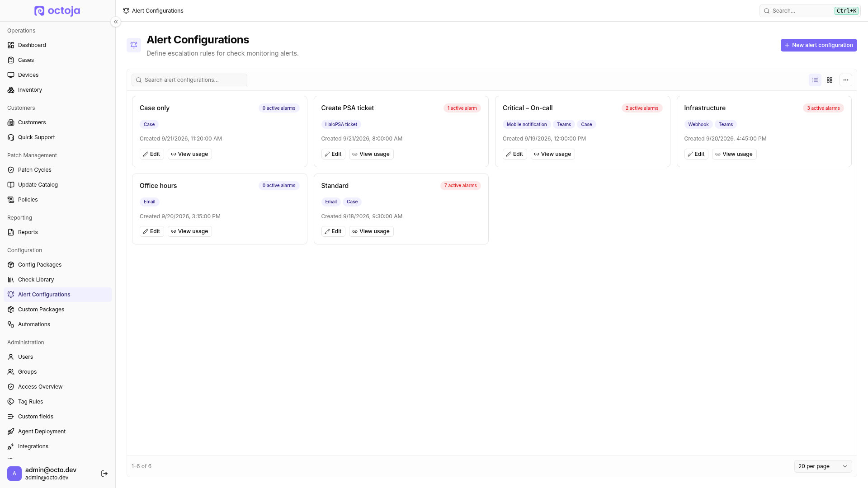View usage for Standard
Screen dimensions: 868x488
click(371, 231)
